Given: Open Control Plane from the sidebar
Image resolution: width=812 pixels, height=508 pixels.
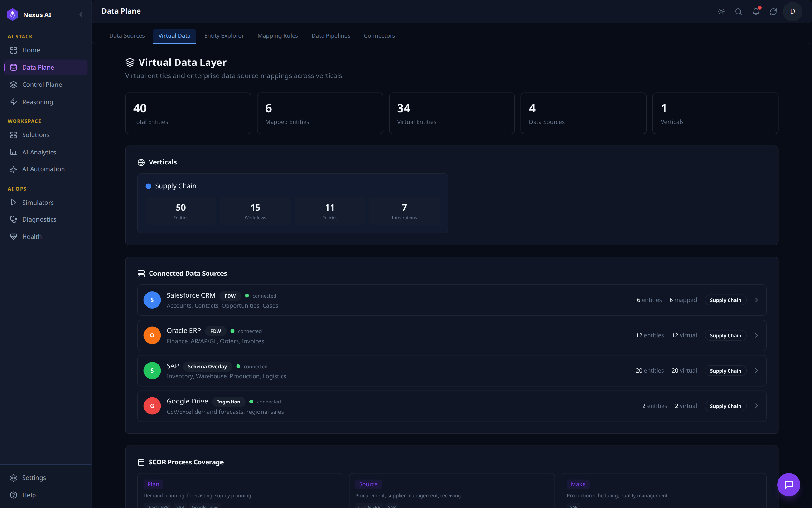Looking at the screenshot, I should tap(46, 84).
